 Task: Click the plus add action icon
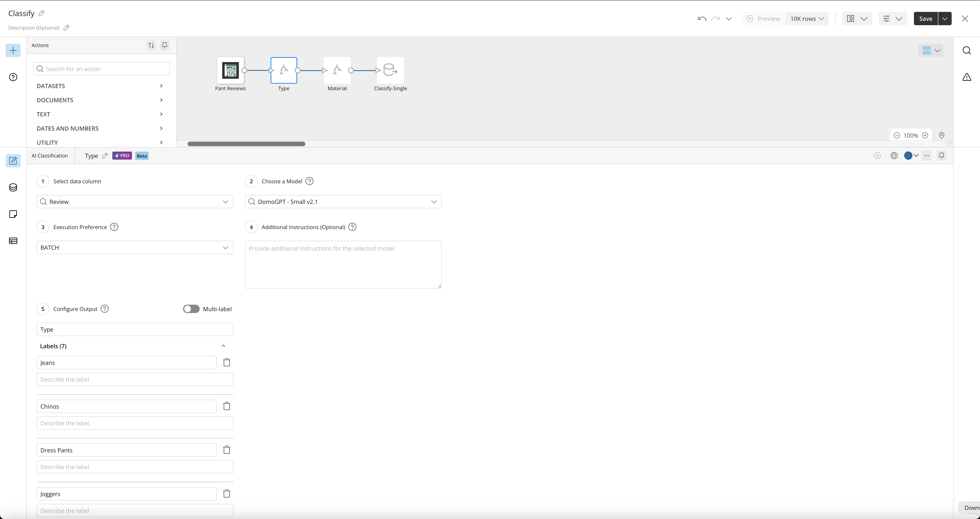pos(13,51)
